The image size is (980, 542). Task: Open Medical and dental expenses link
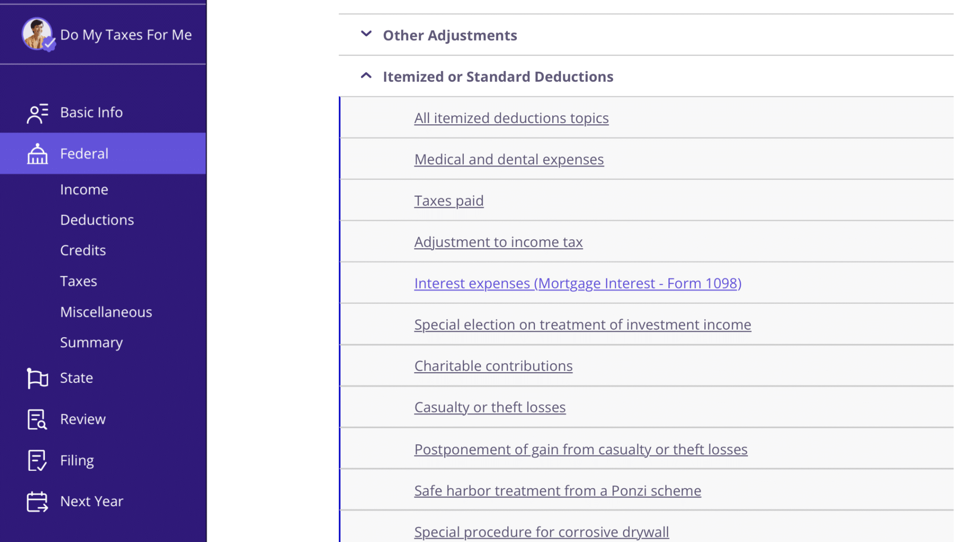tap(509, 159)
